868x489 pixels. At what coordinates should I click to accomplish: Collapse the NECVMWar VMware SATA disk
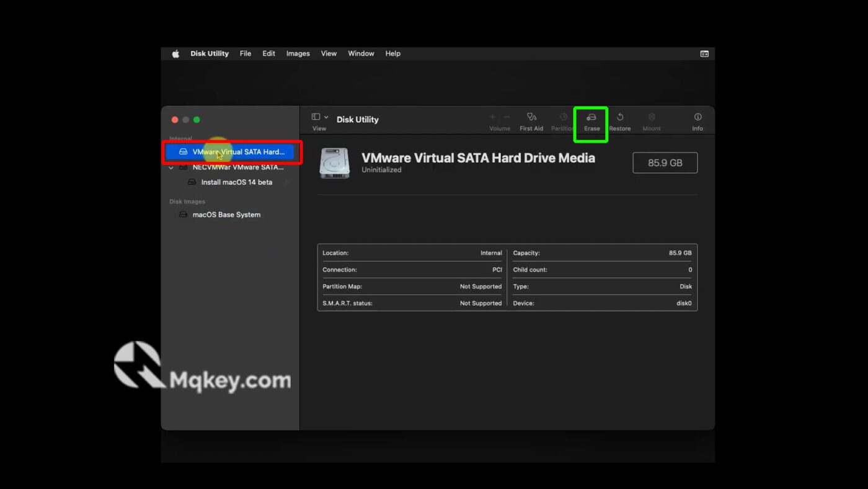171,167
